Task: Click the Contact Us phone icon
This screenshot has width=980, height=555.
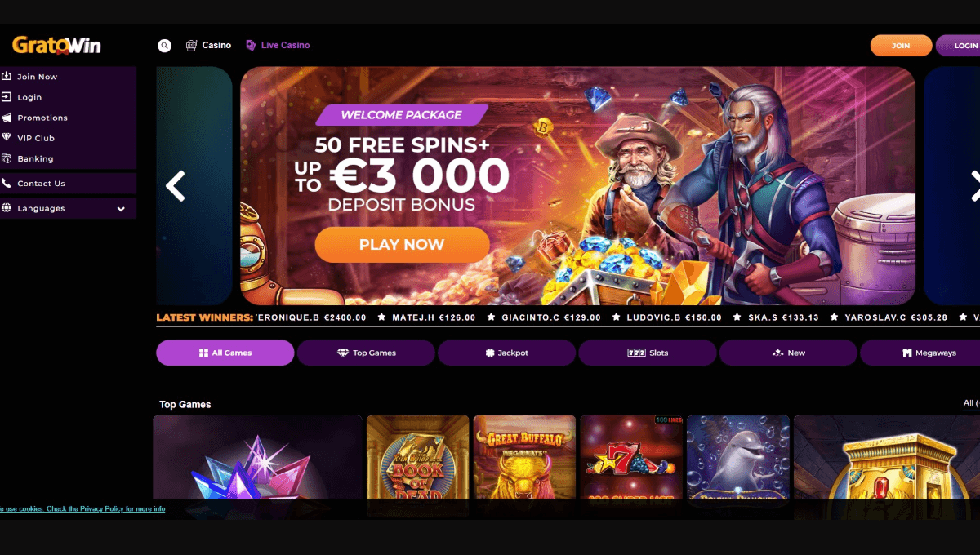Action: pos(7,184)
